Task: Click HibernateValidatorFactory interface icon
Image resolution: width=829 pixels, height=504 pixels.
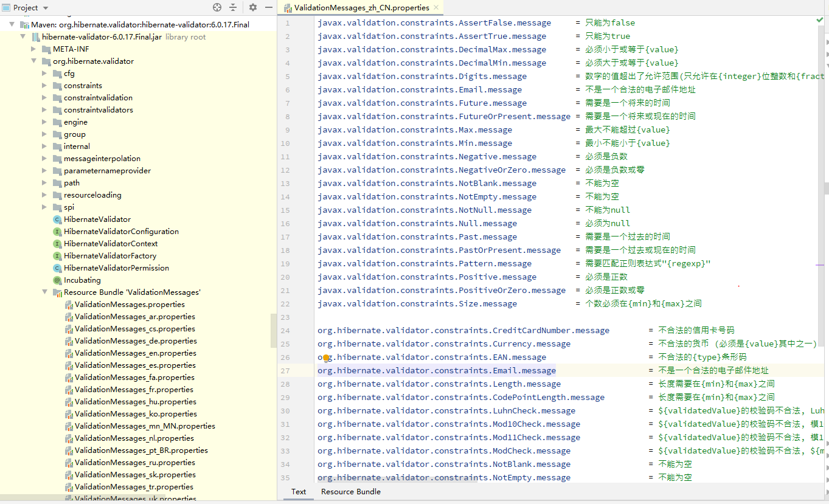Action: pyautogui.click(x=57, y=256)
